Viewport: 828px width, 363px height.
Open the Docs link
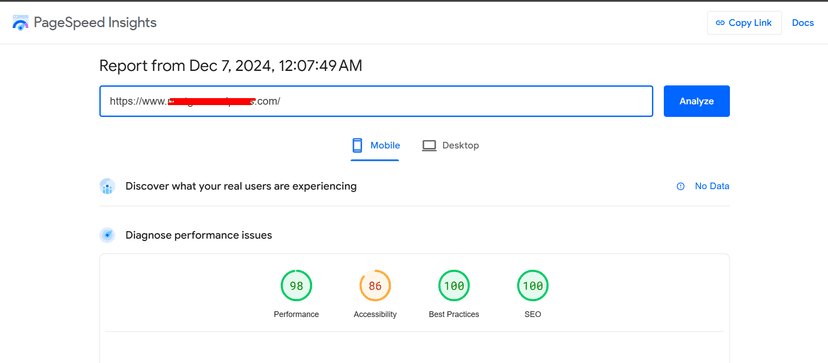click(x=803, y=23)
